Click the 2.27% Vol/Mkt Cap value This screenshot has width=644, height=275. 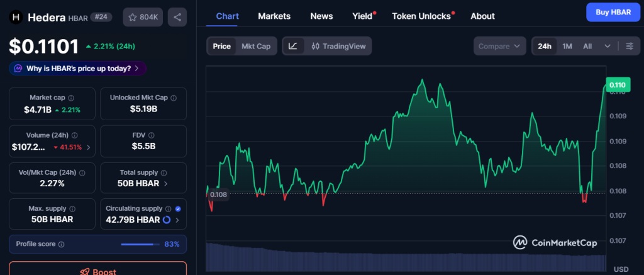pyautogui.click(x=52, y=183)
